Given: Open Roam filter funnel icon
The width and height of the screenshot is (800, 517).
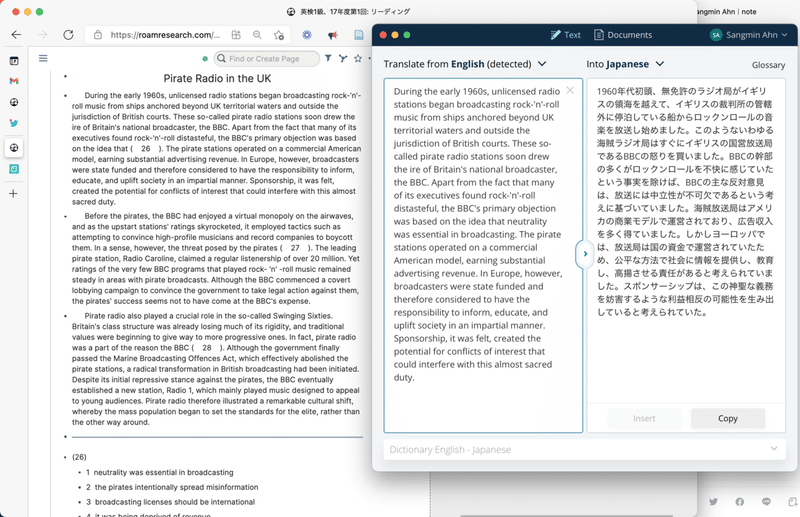Looking at the screenshot, I should [328, 58].
